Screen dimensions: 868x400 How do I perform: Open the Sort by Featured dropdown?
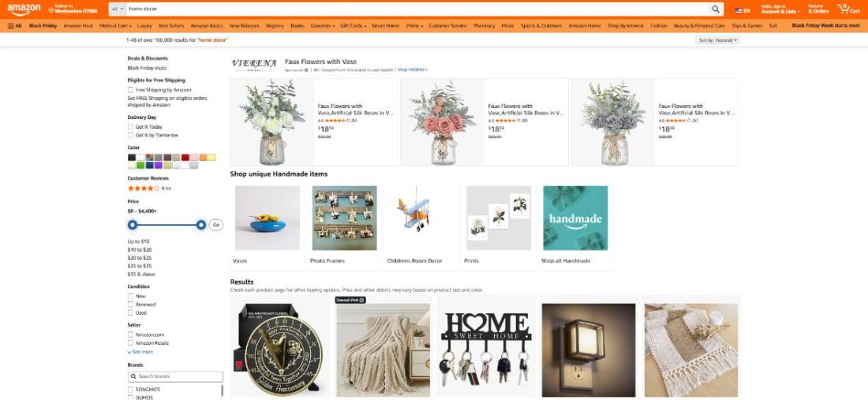tap(717, 40)
